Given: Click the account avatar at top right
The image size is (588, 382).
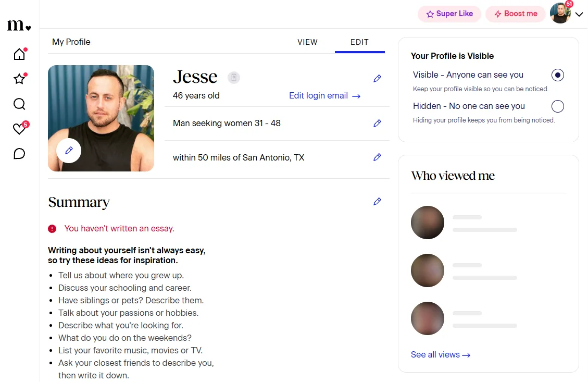Looking at the screenshot, I should [560, 13].
